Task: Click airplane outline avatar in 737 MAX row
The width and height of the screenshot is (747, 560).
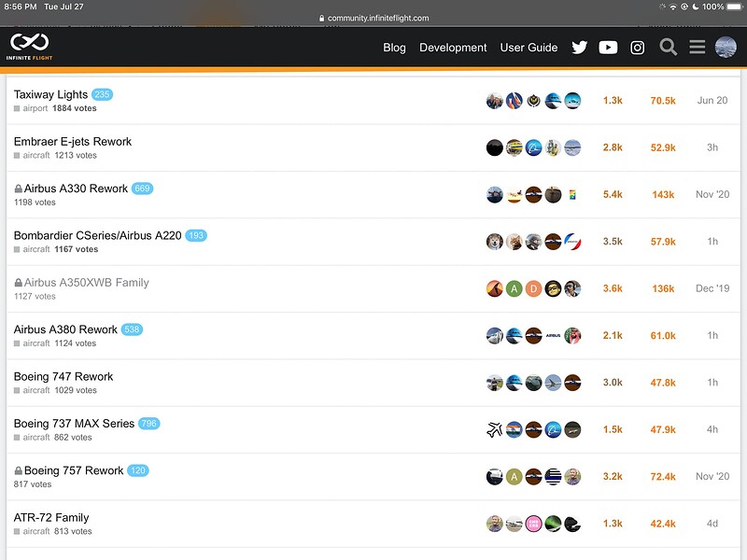Action: click(495, 429)
